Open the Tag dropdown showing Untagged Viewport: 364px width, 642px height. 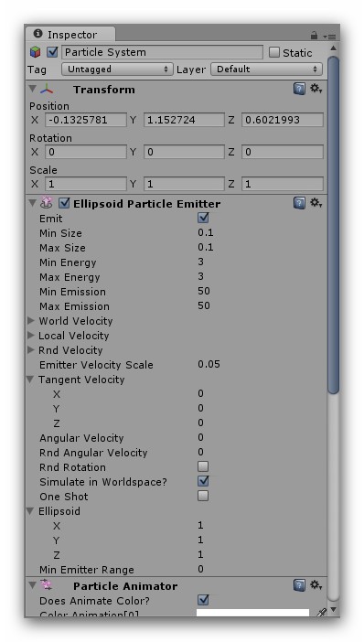pyautogui.click(x=117, y=70)
